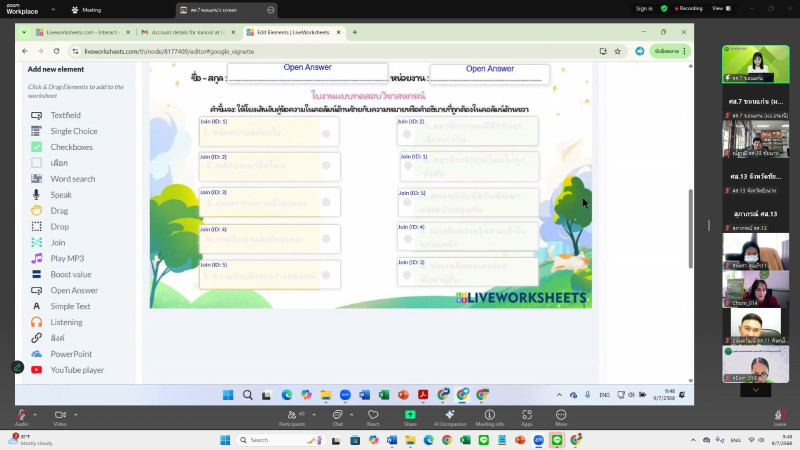This screenshot has height=450, width=800.
Task: Select the Listening headphones icon
Action: pos(36,322)
